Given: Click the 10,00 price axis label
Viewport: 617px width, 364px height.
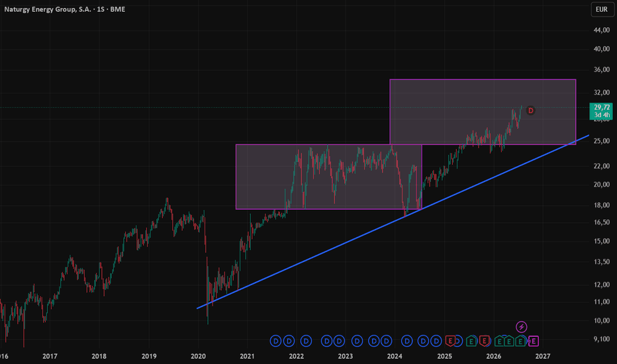Looking at the screenshot, I should [x=602, y=321].
